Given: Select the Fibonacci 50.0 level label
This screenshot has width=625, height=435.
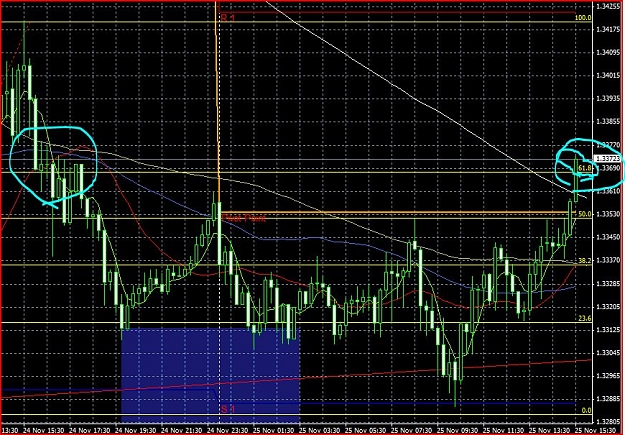Looking at the screenshot, I should coord(584,214).
